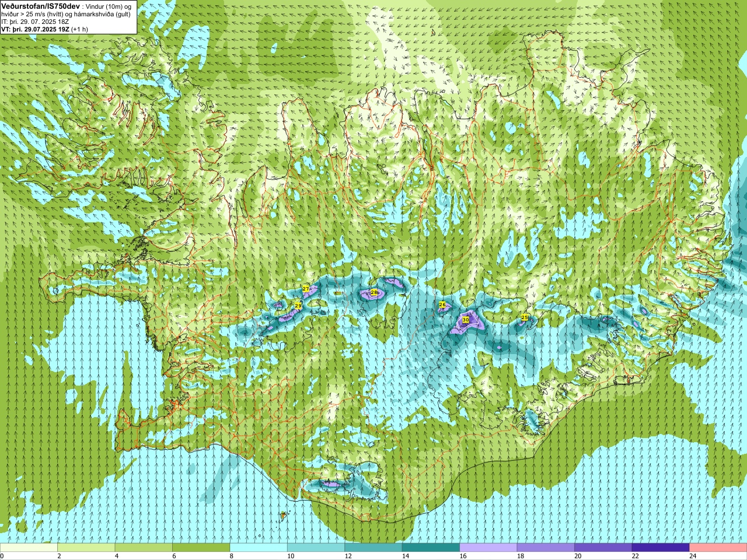Screen dimensions: 747x560
Task: Select the dark green 6–8 legend swatch
Action: [x=201, y=548]
